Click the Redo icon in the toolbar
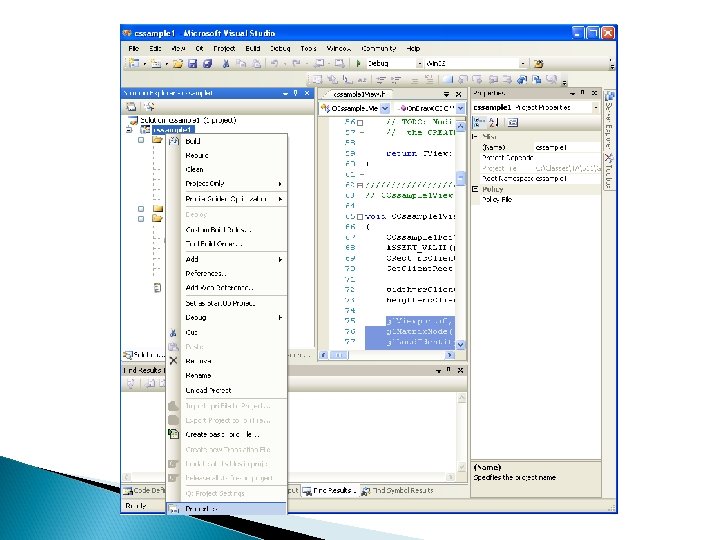Viewport: 720px width, 540px height. pos(297,63)
